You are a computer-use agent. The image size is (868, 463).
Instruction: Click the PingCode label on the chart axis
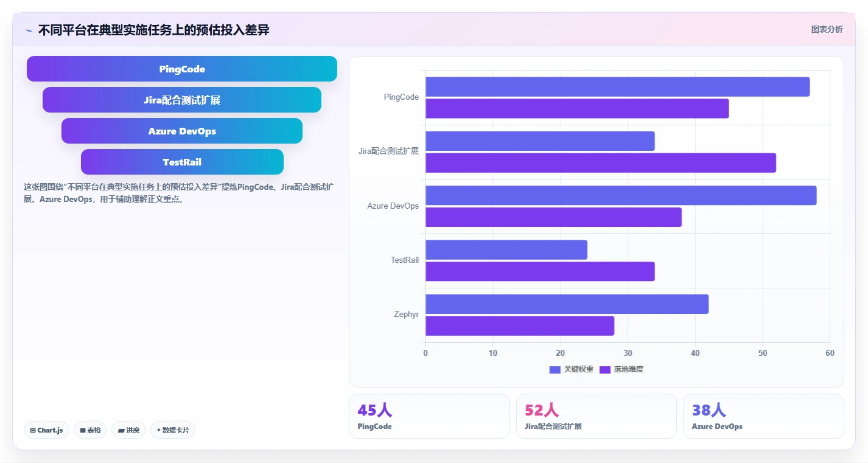(x=401, y=97)
